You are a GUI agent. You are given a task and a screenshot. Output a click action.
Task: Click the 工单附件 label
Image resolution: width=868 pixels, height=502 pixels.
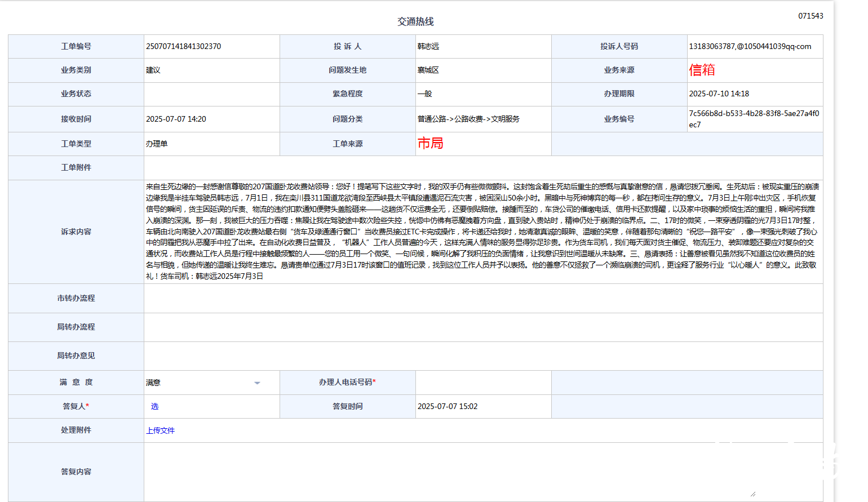tap(76, 167)
